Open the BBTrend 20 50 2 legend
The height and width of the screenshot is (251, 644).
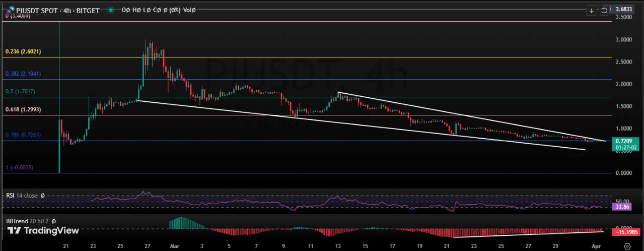(30, 221)
